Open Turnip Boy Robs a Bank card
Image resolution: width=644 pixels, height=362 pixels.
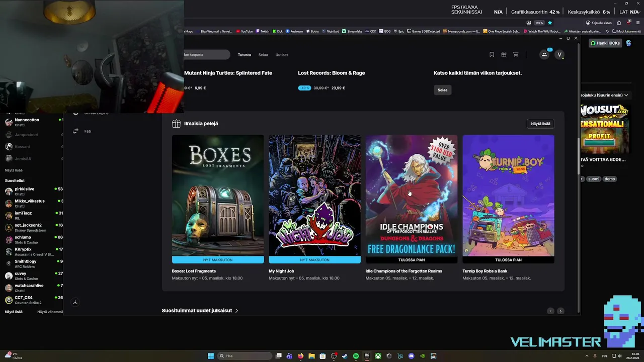pyautogui.click(x=508, y=208)
